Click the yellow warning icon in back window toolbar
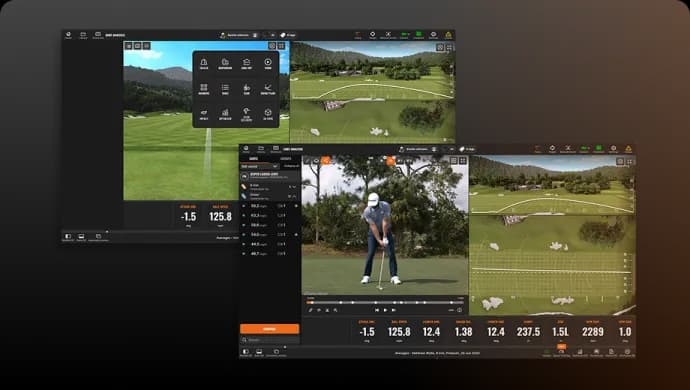The width and height of the screenshot is (690, 390). pos(448,35)
